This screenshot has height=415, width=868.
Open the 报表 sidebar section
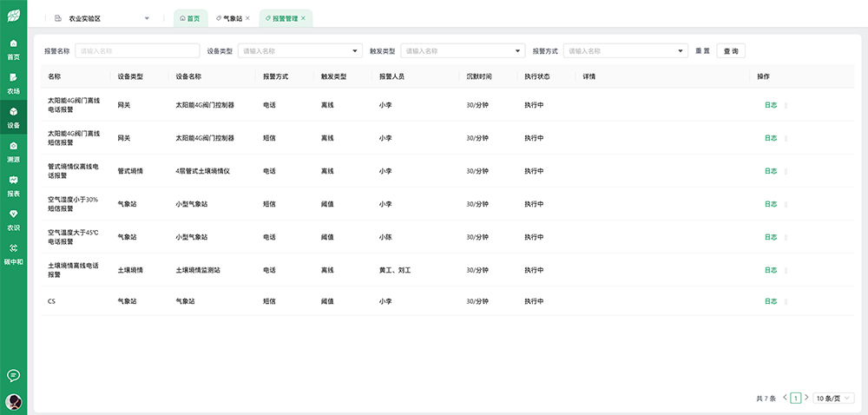13,185
